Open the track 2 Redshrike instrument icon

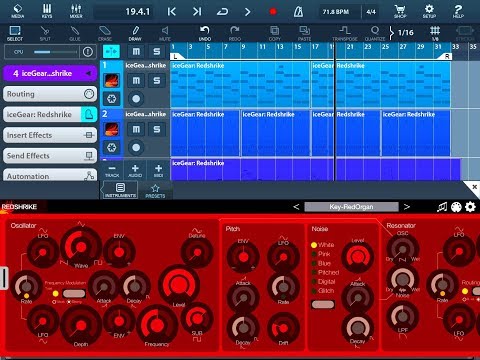[111, 129]
